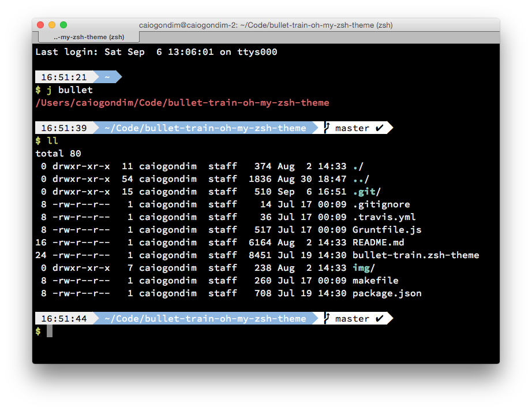Click the checkmark in the 16:51:44 prompt
The width and height of the screenshot is (532, 410).
coord(379,318)
